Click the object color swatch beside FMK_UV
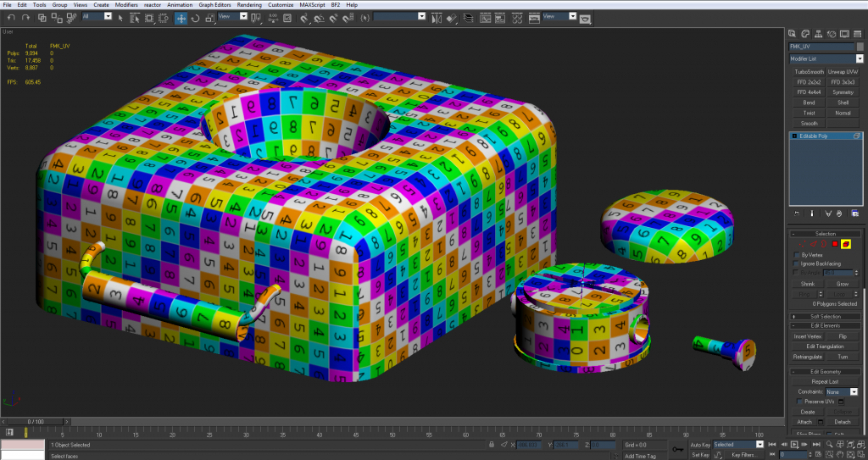The width and height of the screenshot is (868, 460). tap(859, 46)
